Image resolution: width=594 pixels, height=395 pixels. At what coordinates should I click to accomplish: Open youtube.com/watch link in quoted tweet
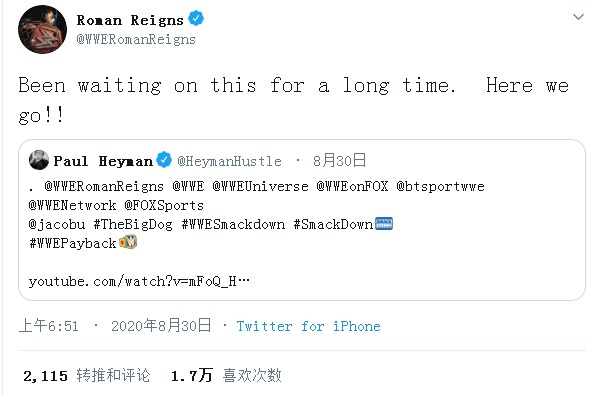click(139, 281)
